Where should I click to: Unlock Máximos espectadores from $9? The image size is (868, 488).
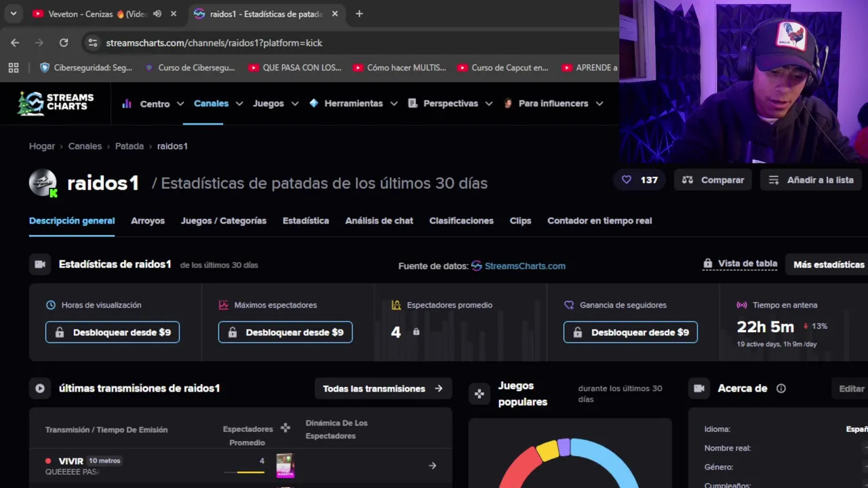(x=285, y=332)
